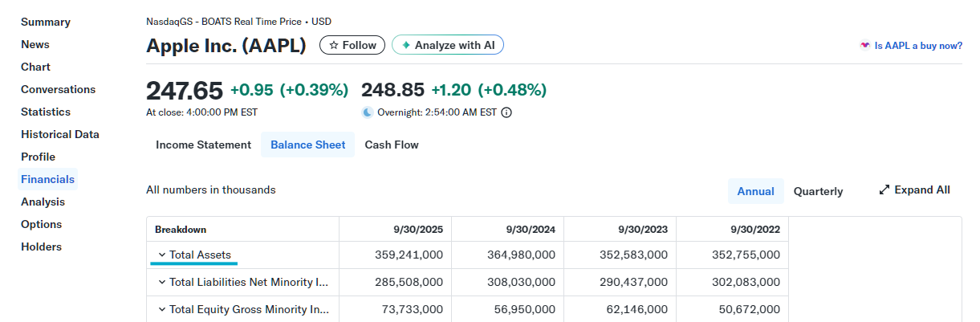Click equity value 73,733,000
980x322 pixels.
(413, 310)
